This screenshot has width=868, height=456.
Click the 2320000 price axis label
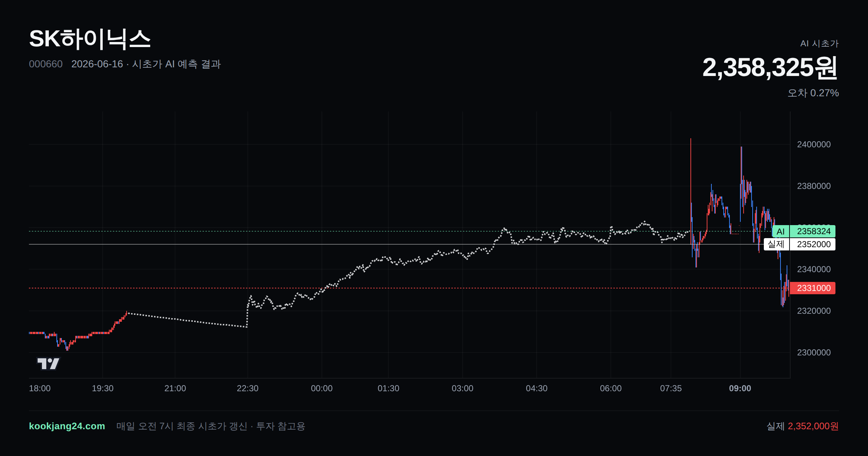814,311
